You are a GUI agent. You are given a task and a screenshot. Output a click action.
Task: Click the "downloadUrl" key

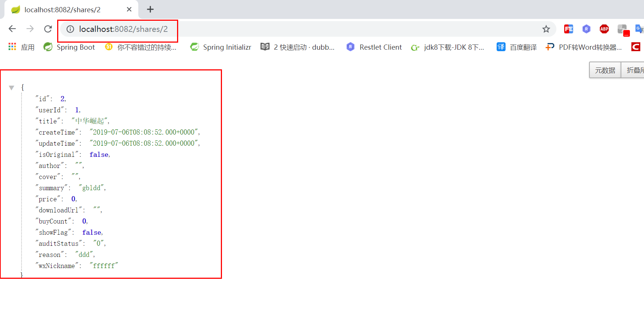59,210
